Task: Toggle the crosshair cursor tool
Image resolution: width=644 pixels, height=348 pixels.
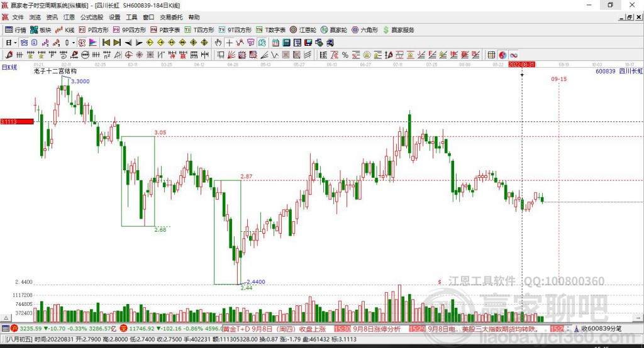Action: [x=229, y=43]
